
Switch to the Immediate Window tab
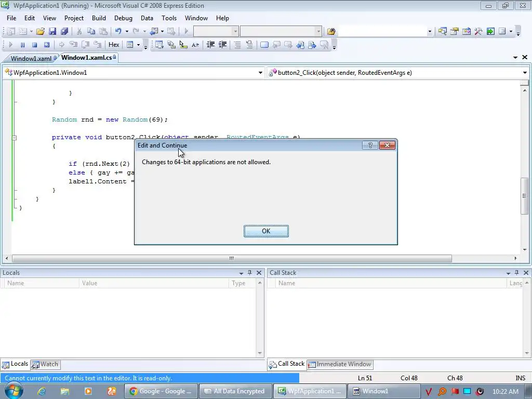pyautogui.click(x=340, y=364)
